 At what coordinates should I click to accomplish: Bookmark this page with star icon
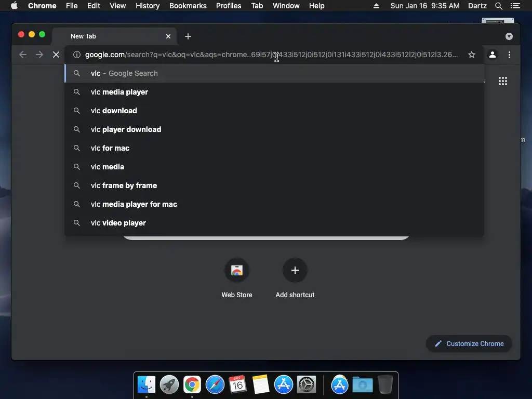click(472, 55)
